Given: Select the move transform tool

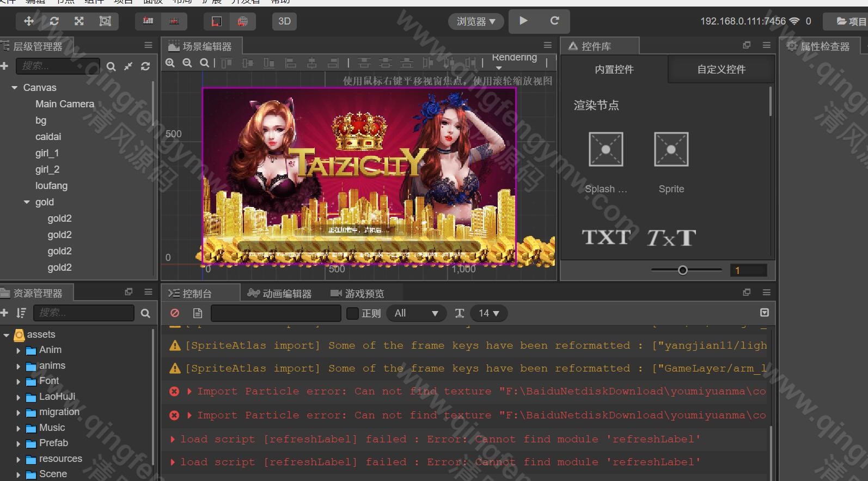Looking at the screenshot, I should (x=29, y=21).
